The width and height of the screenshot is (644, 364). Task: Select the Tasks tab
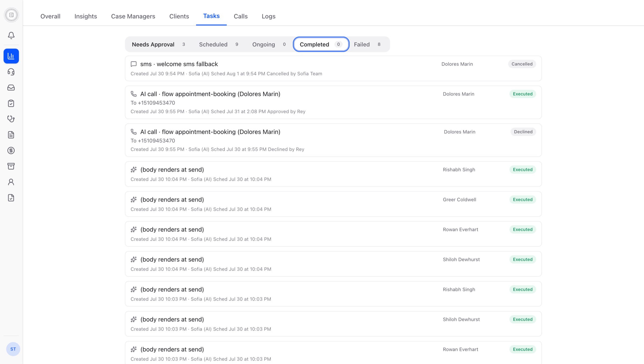pos(211,16)
